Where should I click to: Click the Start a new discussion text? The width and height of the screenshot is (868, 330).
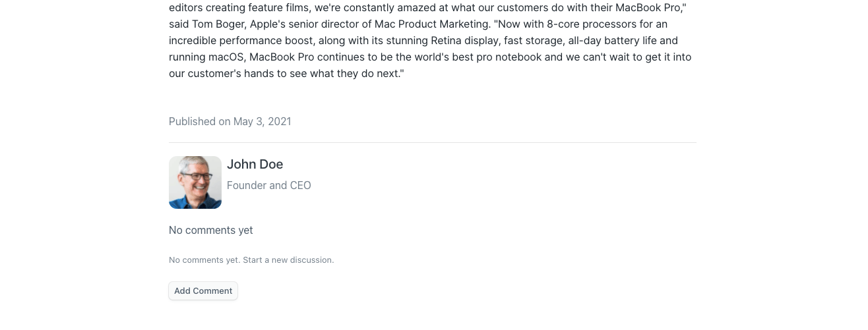[288, 260]
